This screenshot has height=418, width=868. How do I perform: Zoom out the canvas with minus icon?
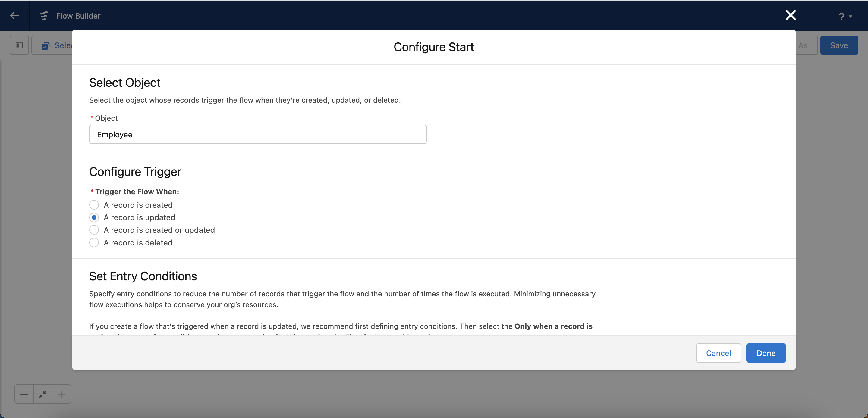click(24, 394)
